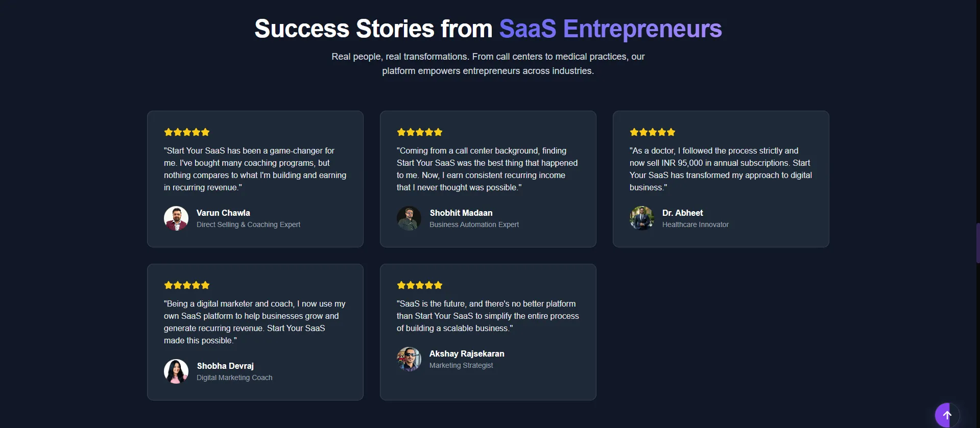Click Akshay Rajsekaran's profile avatar

point(409,359)
